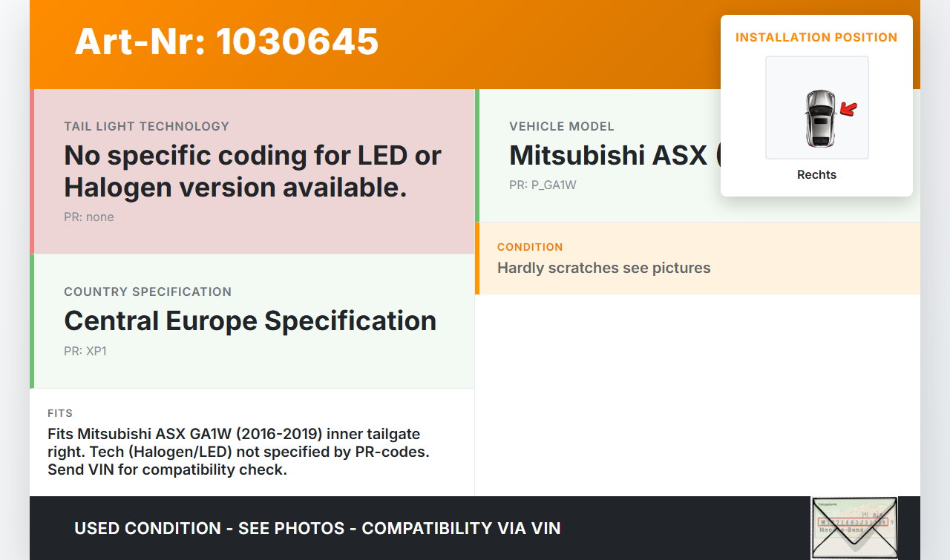Click the VEHICLE MODEL label
Screen dimensions: 950x560
[x=562, y=126]
